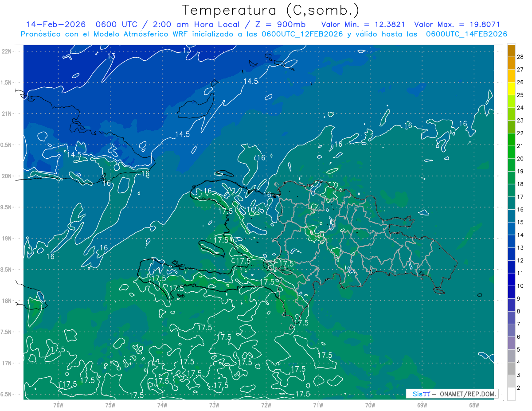Click the '18N' latitude axis label

click(x=7, y=301)
